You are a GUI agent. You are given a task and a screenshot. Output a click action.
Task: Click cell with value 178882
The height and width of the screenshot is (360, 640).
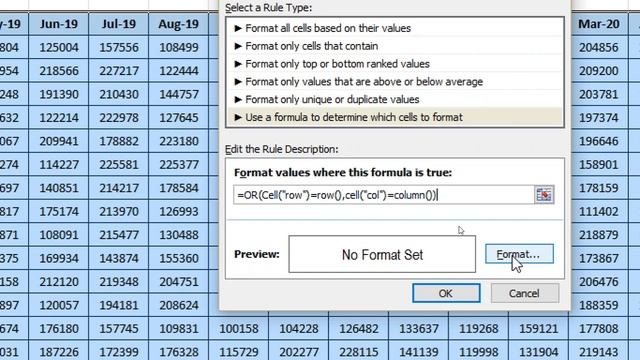[119, 141]
